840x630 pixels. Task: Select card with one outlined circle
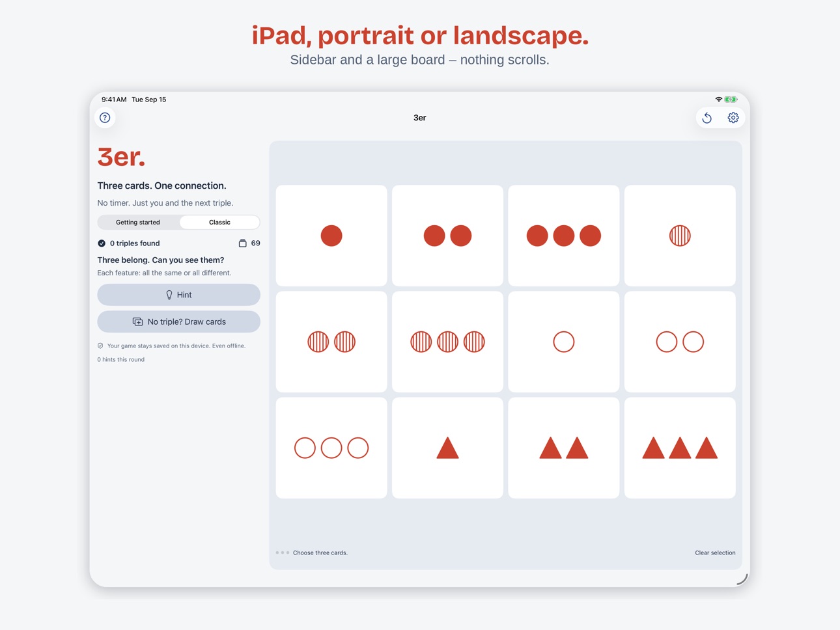tap(564, 342)
